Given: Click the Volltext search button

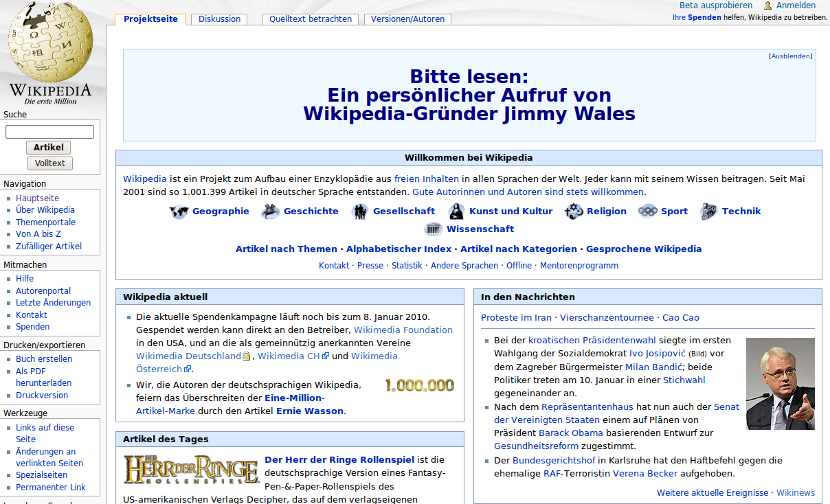Looking at the screenshot, I should point(50,163).
